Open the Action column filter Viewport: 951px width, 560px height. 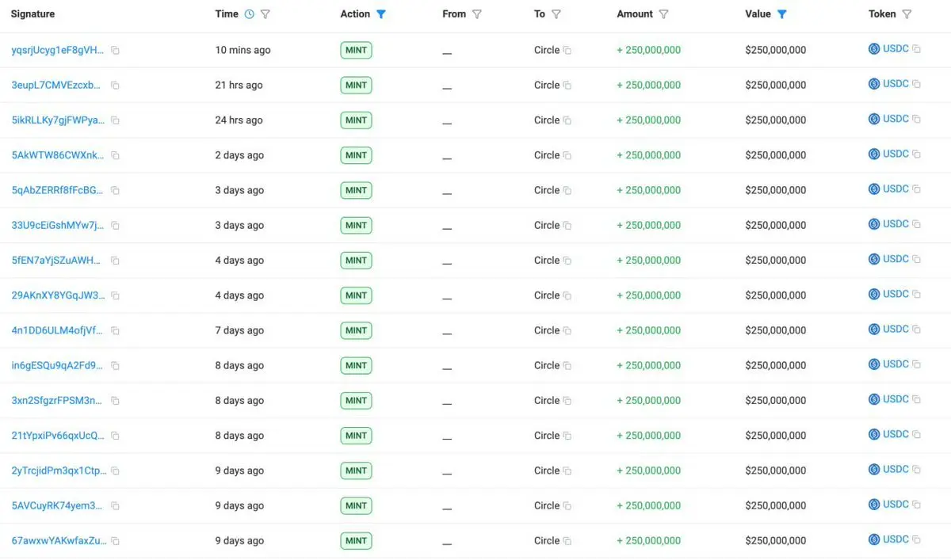[381, 14]
